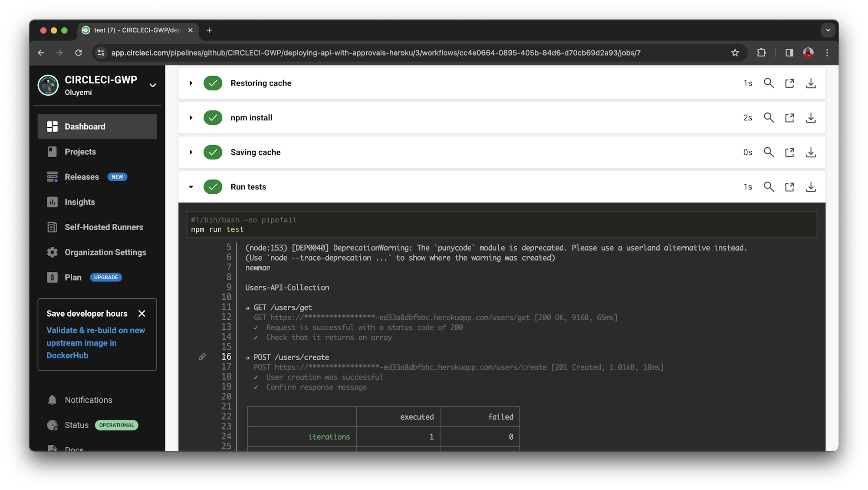Download the Saving cache step log
868x490 pixels.
(811, 152)
